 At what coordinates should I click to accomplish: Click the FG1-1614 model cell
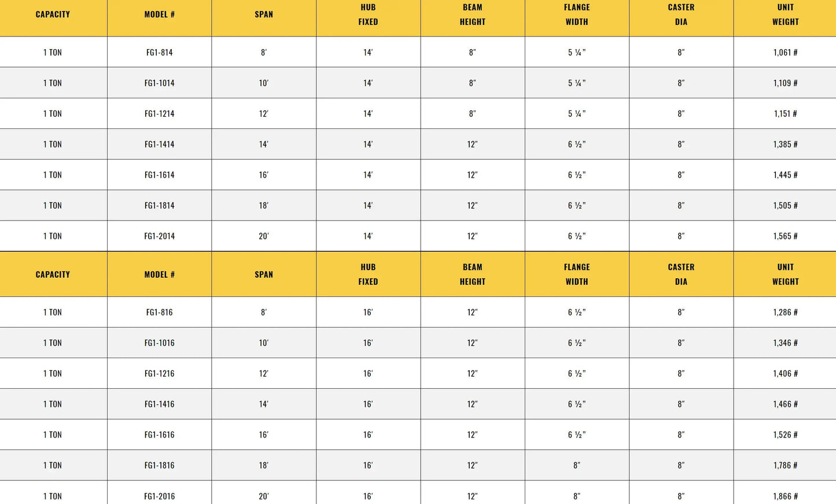159,175
